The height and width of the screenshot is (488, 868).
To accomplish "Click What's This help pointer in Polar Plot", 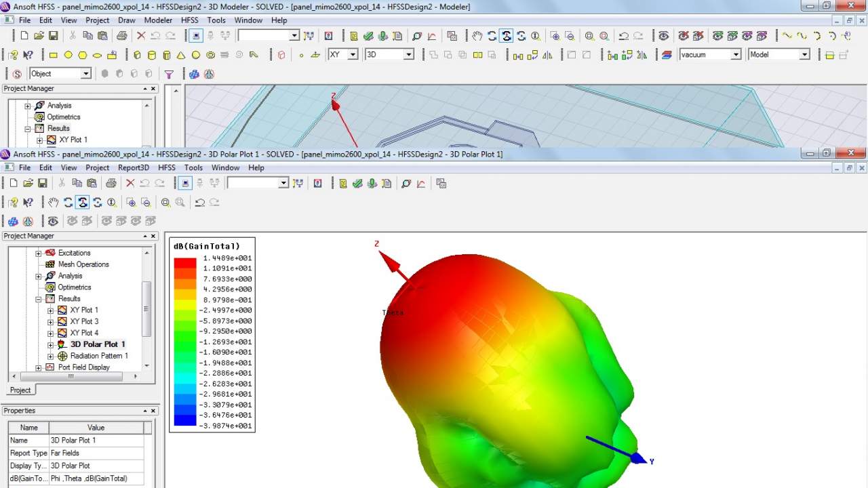I will tap(28, 202).
